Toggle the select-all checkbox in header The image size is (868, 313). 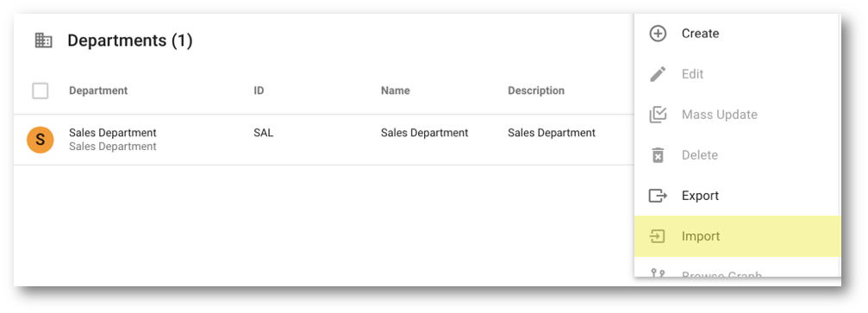41,91
